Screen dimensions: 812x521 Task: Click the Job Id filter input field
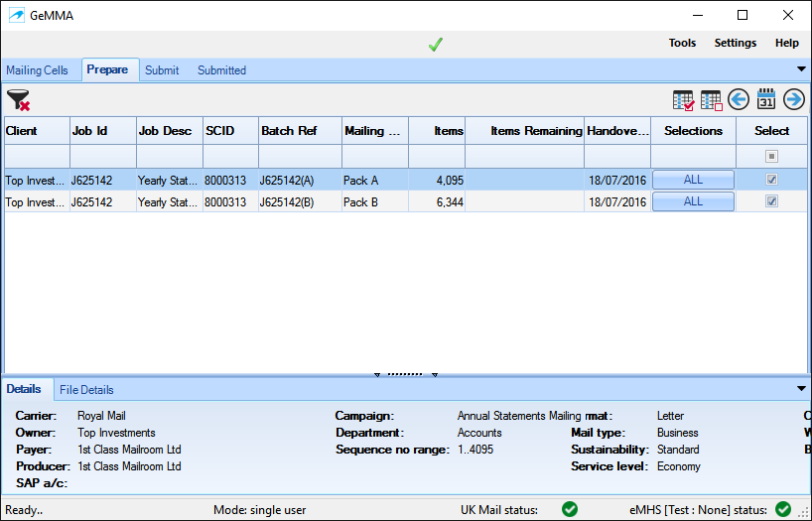[103, 157]
